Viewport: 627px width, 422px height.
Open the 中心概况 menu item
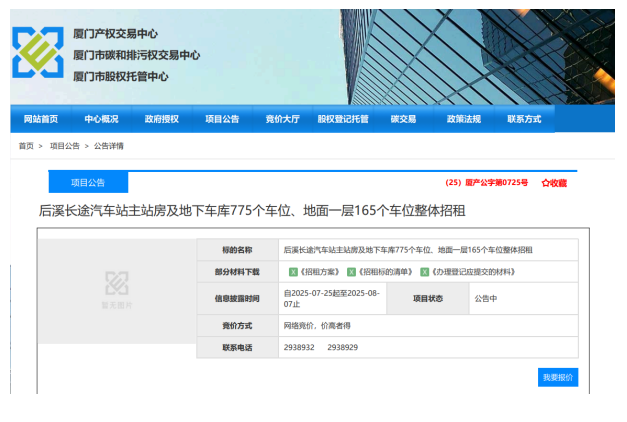[x=101, y=119]
